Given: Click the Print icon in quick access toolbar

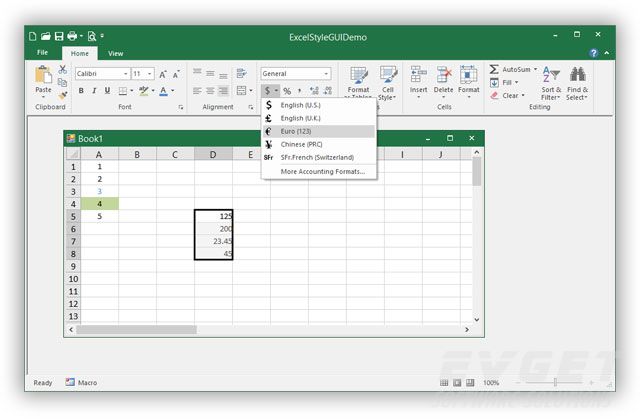Looking at the screenshot, I should 72,36.
